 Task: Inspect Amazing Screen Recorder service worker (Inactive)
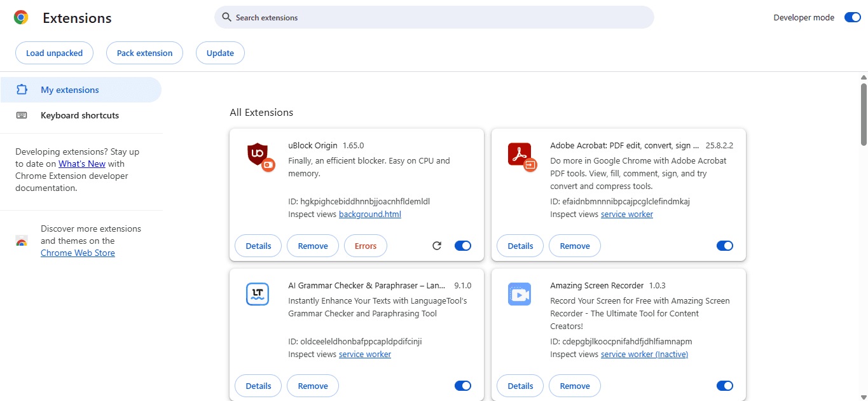(x=644, y=355)
